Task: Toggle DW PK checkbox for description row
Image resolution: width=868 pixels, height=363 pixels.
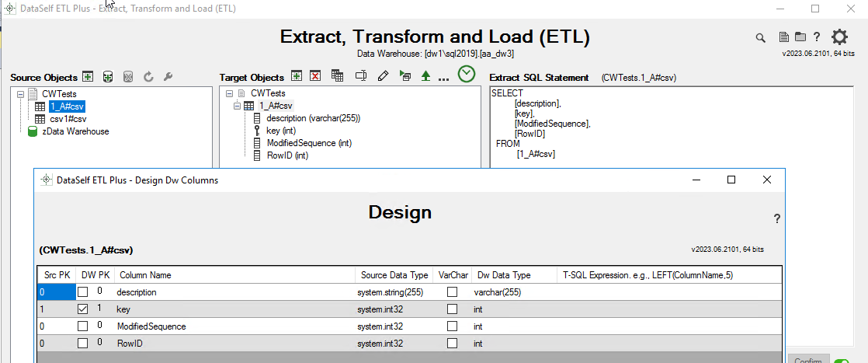Action: [82, 292]
